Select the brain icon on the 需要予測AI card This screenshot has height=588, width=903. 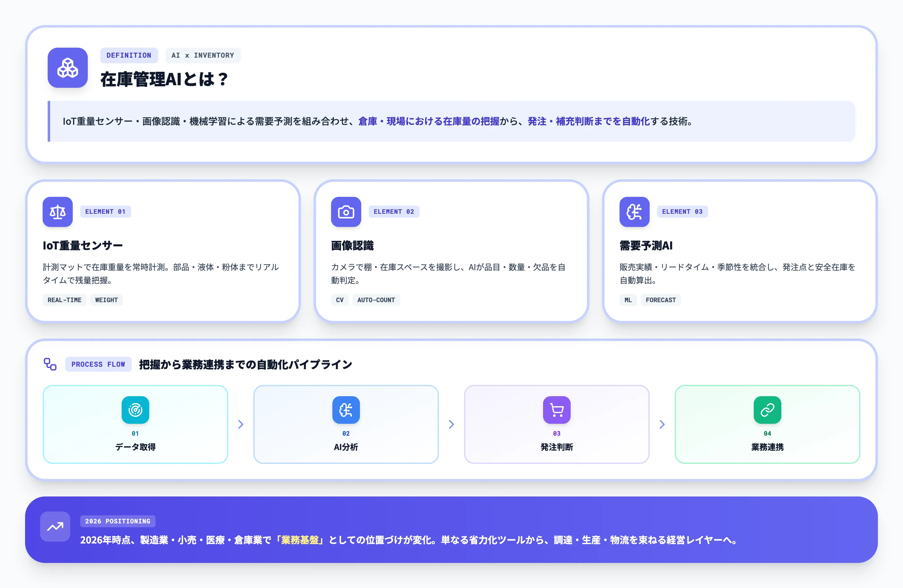(x=634, y=212)
